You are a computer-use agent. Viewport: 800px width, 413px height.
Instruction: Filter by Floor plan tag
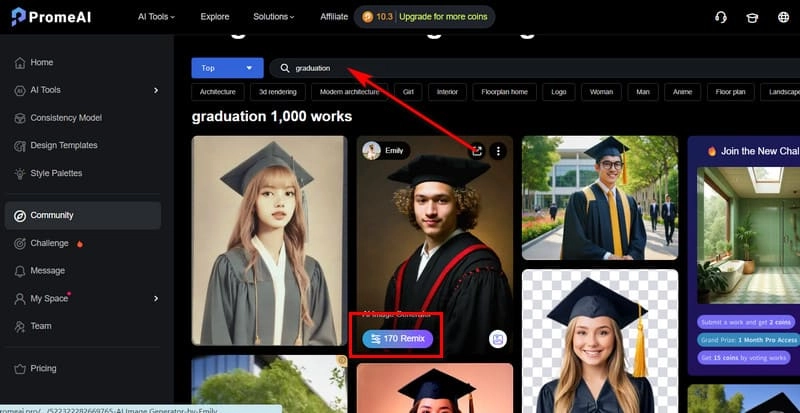(731, 92)
